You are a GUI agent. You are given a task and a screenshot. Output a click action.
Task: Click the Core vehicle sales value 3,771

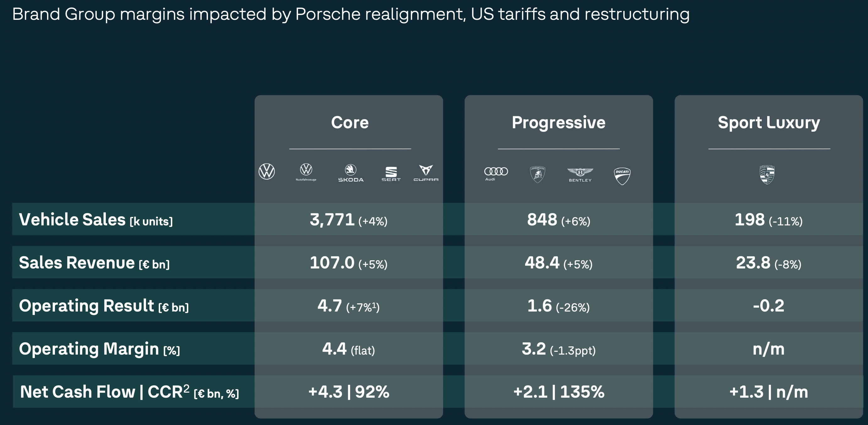pyautogui.click(x=332, y=220)
